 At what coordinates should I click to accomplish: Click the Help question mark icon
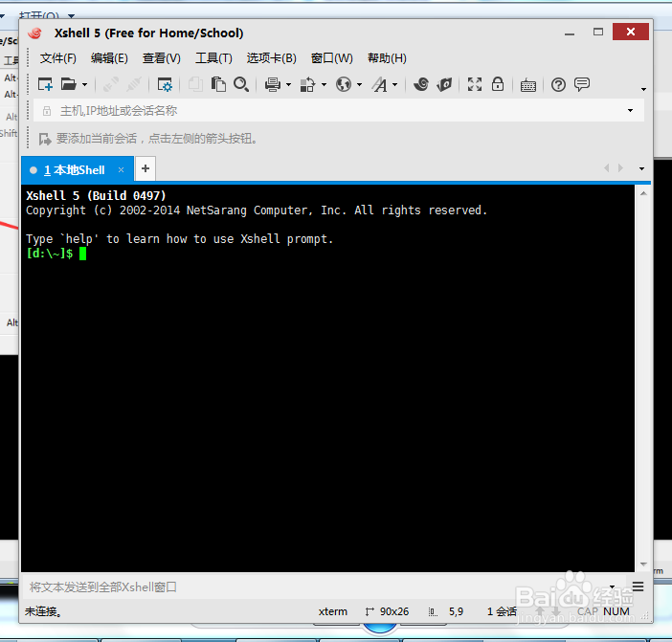(x=558, y=85)
